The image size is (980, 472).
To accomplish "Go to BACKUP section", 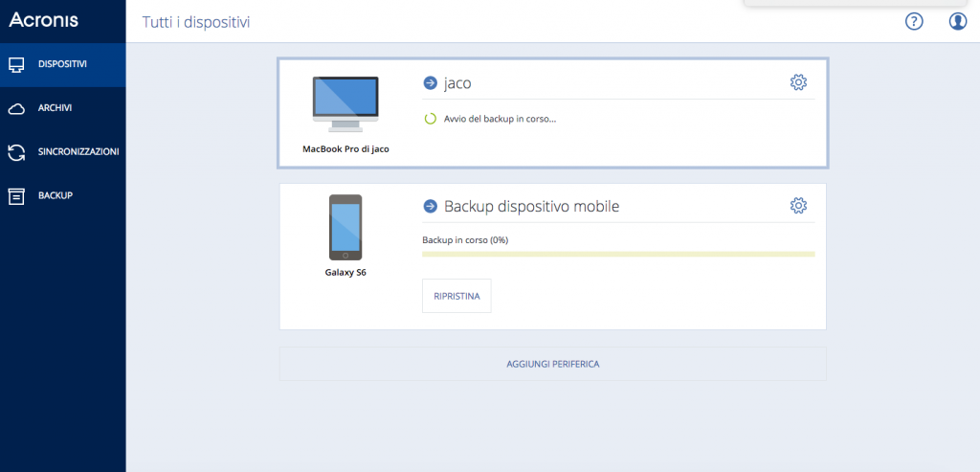I will [62, 196].
